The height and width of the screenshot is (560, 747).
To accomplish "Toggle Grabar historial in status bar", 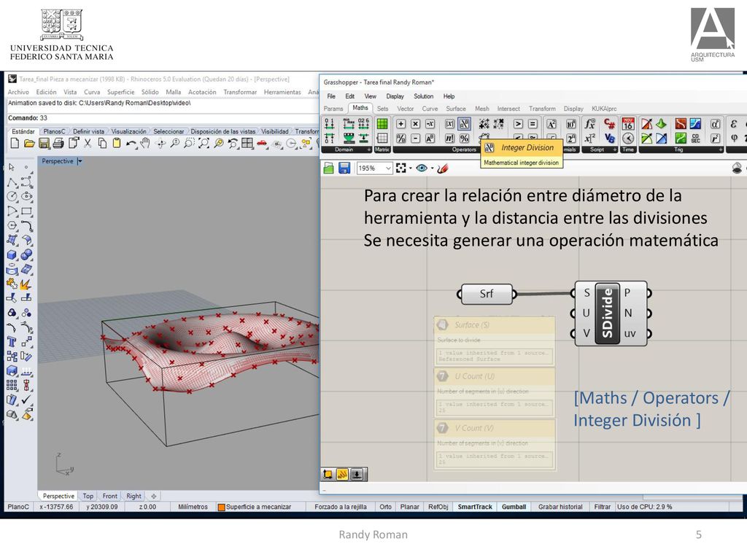I will pyautogui.click(x=560, y=507).
